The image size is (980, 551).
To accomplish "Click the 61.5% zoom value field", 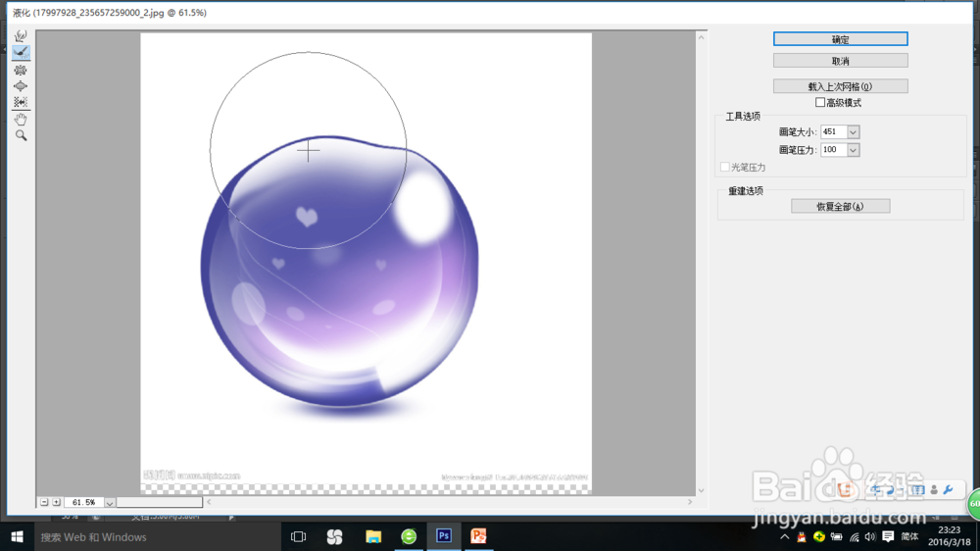I will tap(83, 502).
